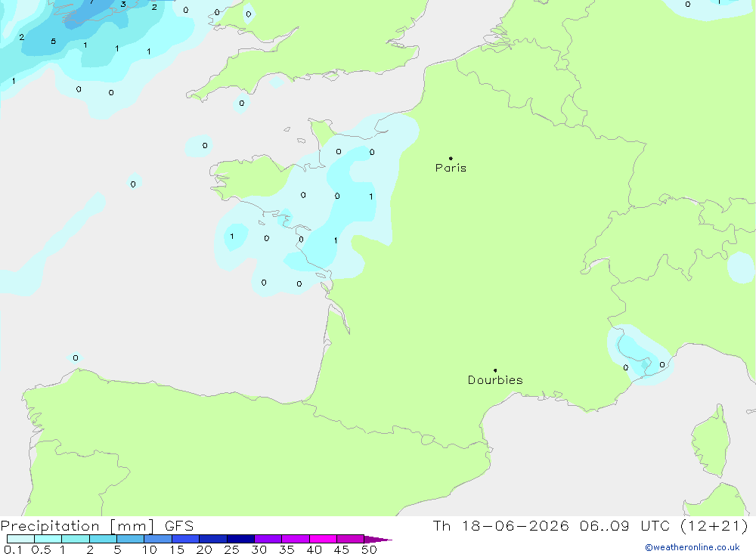Pick the 5–10 mm legend color swatch

coord(131,539)
